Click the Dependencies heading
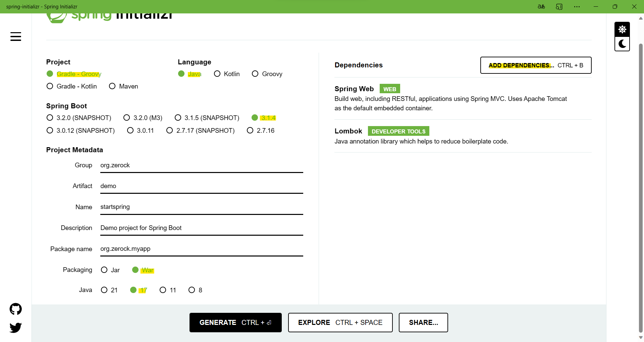Viewport: 644px width, 342px height. coord(359,65)
